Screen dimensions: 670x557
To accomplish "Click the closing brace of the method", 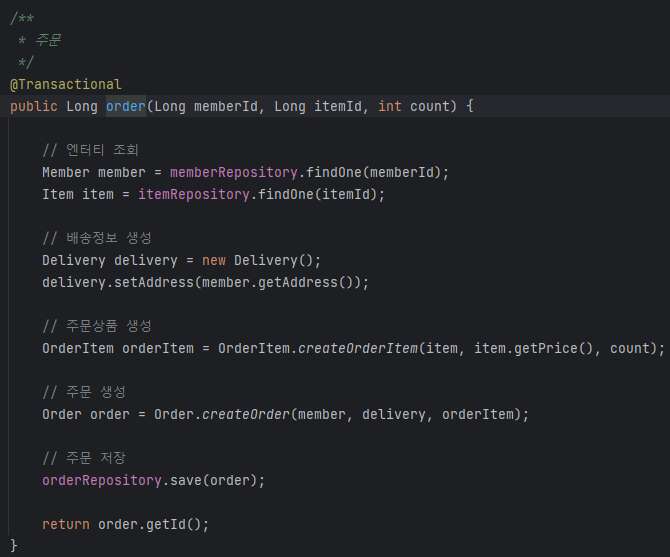I will (14, 546).
